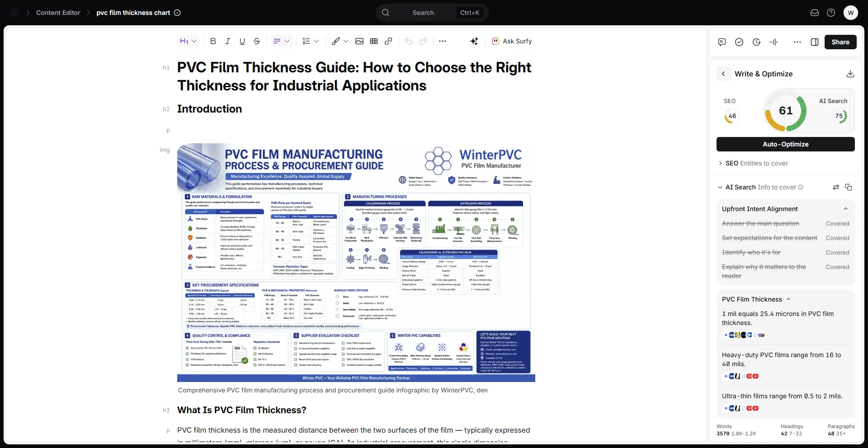The height and width of the screenshot is (448, 868).
Task: Click the AI sparkles icon in the toolbar
Action: [474, 41]
